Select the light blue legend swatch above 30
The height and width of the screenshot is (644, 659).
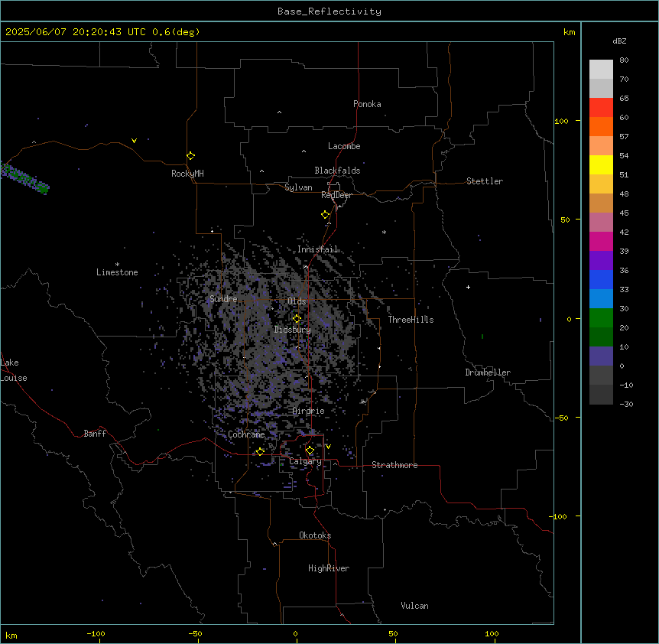point(601,299)
